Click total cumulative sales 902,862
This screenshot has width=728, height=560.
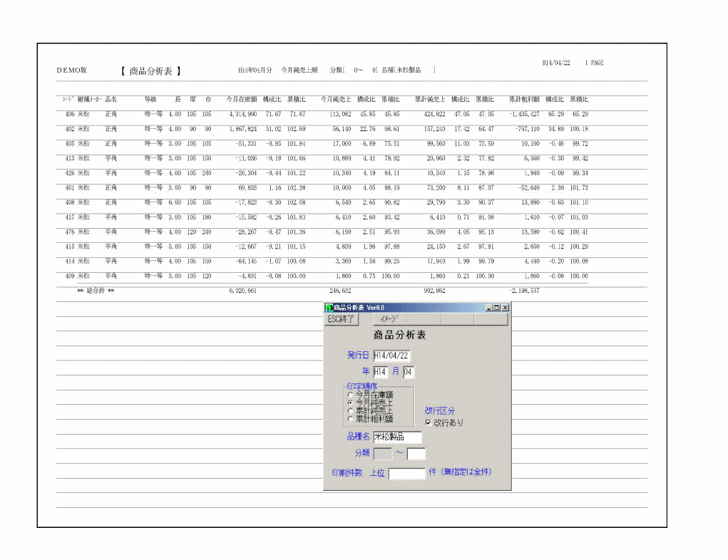click(x=434, y=291)
